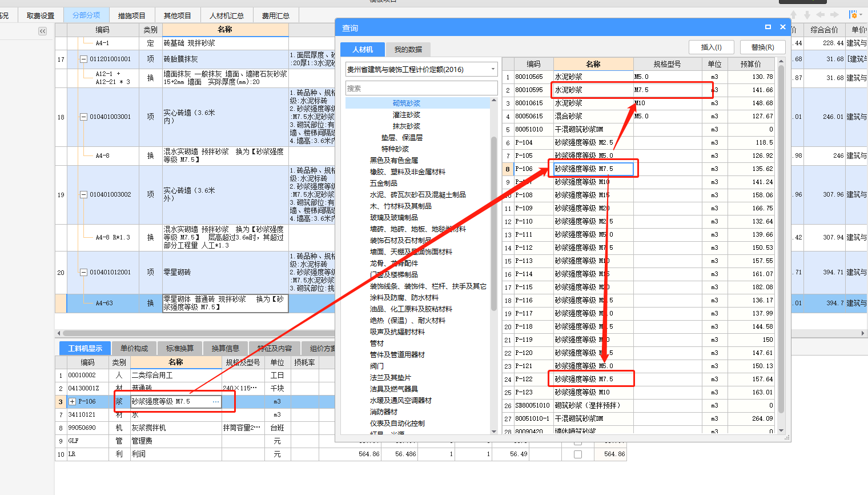868x495 pixels.
Task: Select 消防器材 in the category tree
Action: (x=384, y=412)
